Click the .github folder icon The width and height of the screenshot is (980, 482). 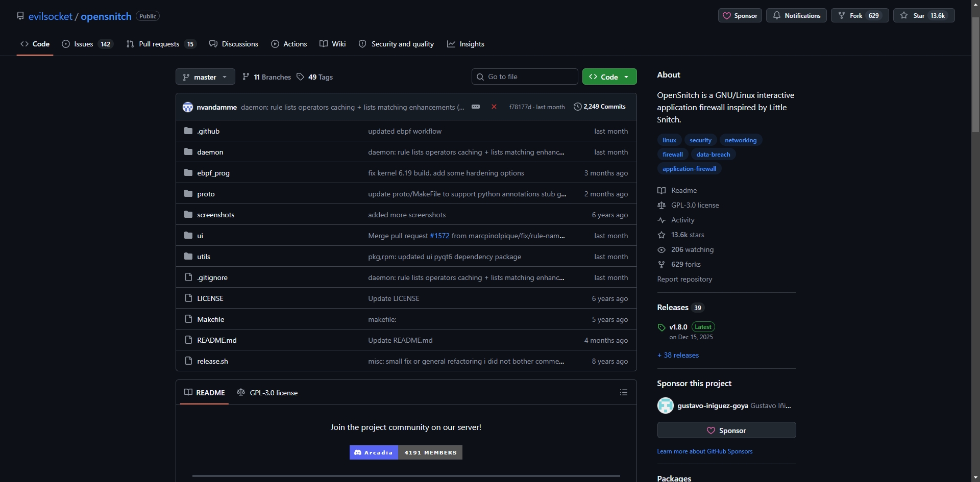coord(188,131)
